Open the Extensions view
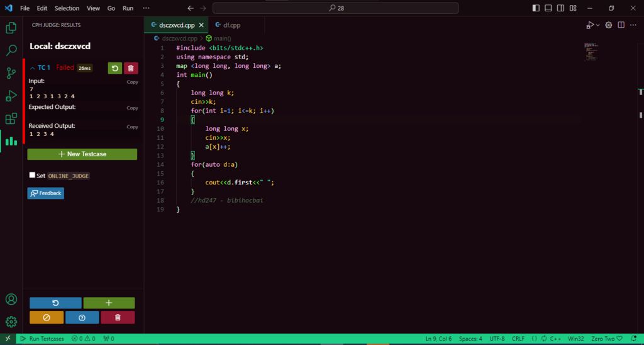 11,119
